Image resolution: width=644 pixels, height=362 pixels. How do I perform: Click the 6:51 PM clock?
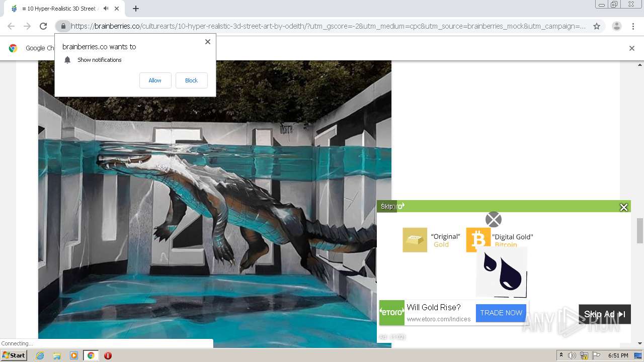tap(618, 355)
